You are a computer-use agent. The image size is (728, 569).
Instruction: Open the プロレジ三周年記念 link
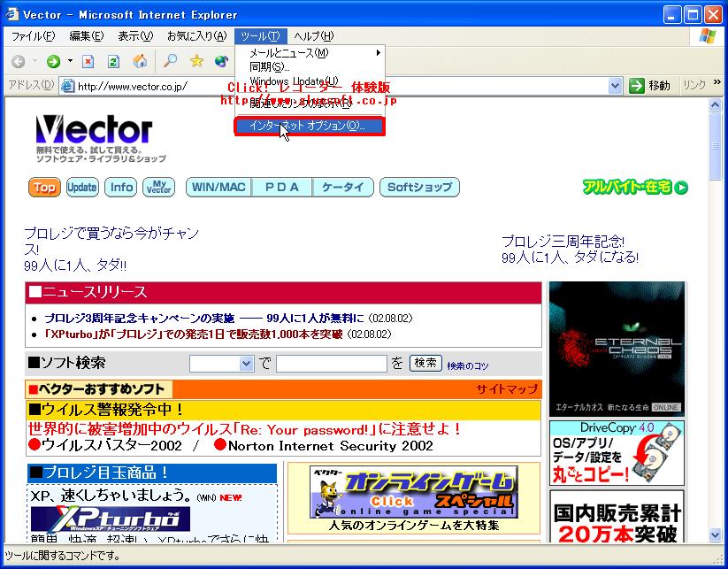coord(570,249)
